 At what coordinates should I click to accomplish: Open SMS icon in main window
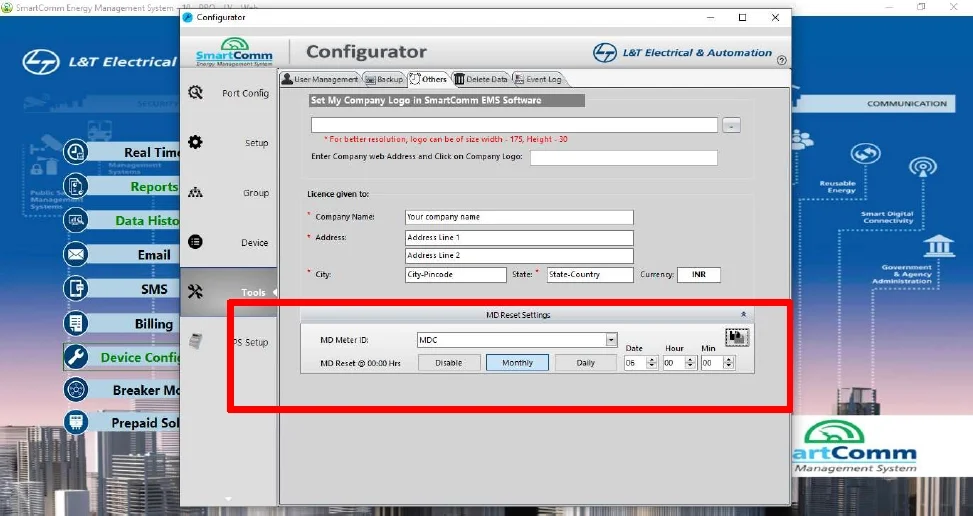point(76,288)
